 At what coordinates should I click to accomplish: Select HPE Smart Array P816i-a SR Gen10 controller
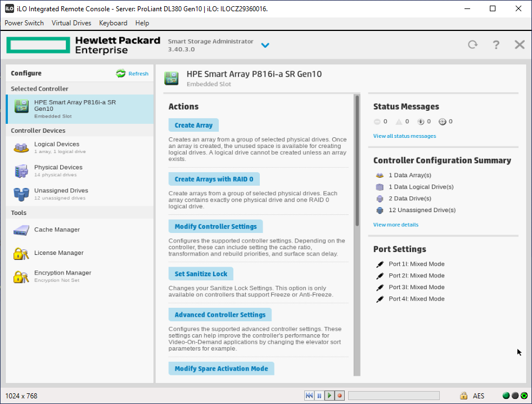80,109
